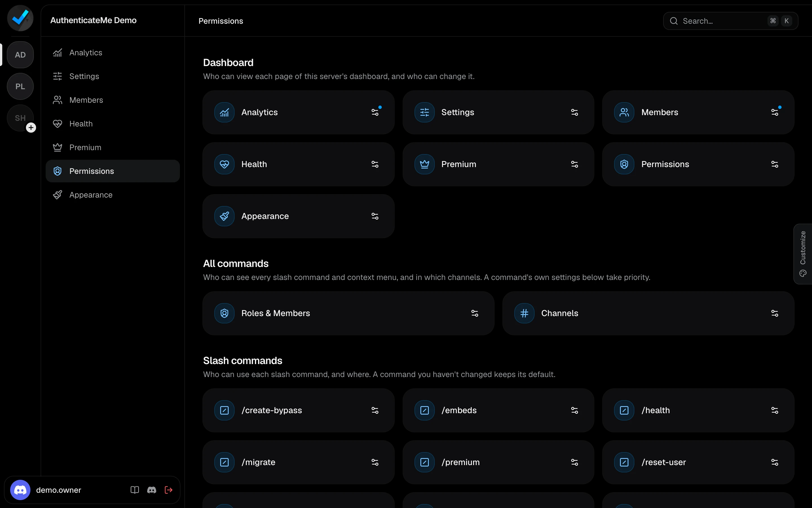Adjust Settings card permission settings

[x=574, y=112]
